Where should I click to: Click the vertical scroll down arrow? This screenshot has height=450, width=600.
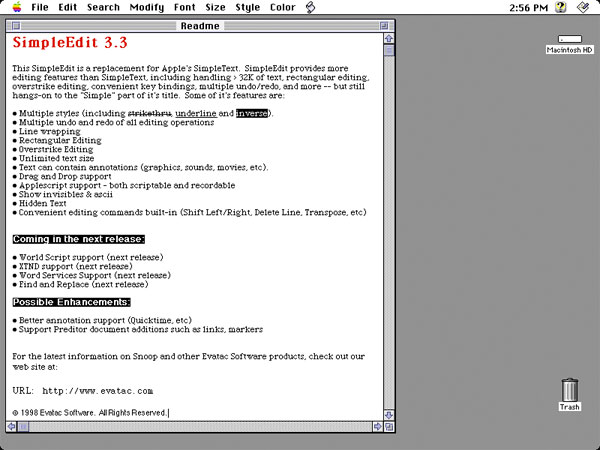(389, 414)
